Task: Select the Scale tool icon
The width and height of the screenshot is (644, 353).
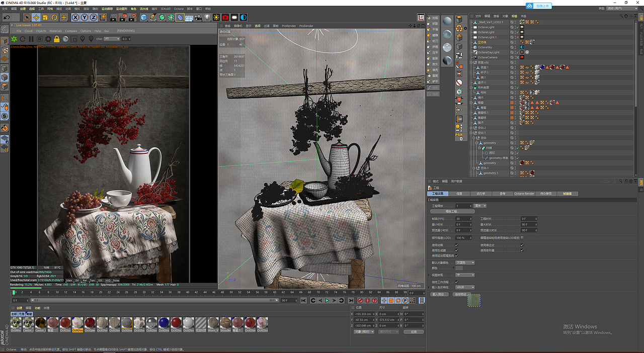Action: (x=45, y=18)
